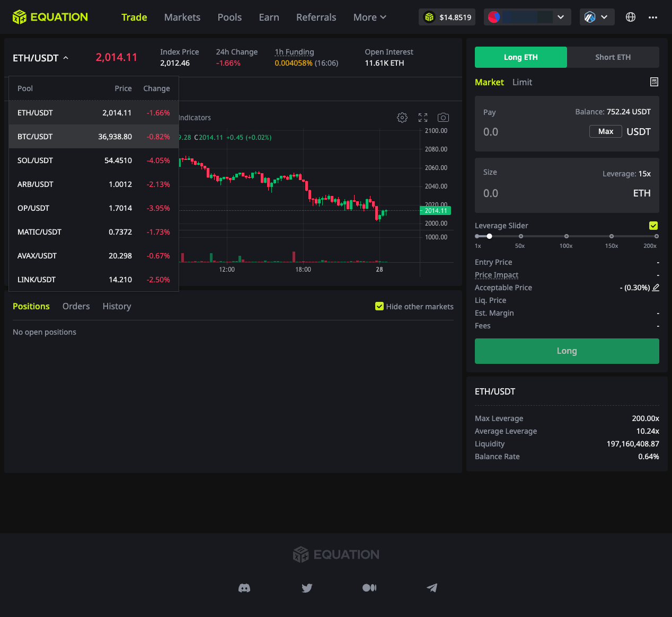Set leverage slider to 150x mark
Screen dimensions: 672x617
(612, 236)
